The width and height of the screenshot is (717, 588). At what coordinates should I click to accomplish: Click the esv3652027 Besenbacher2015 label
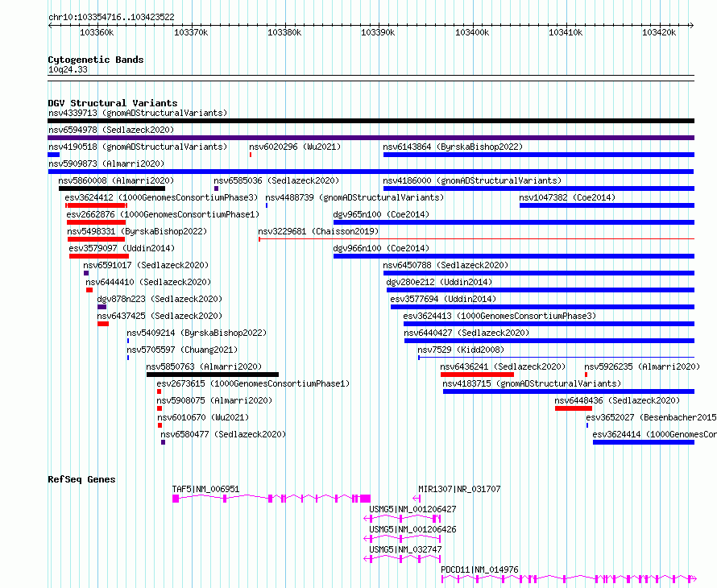click(x=651, y=417)
